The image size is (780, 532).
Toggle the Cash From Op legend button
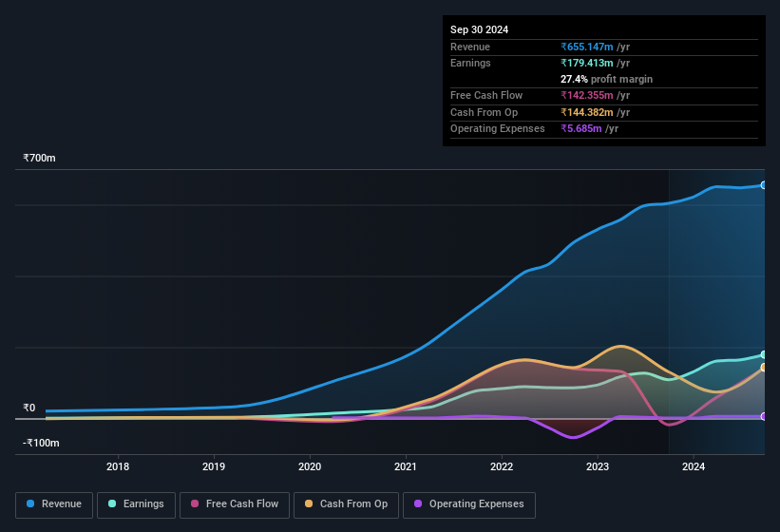point(346,504)
